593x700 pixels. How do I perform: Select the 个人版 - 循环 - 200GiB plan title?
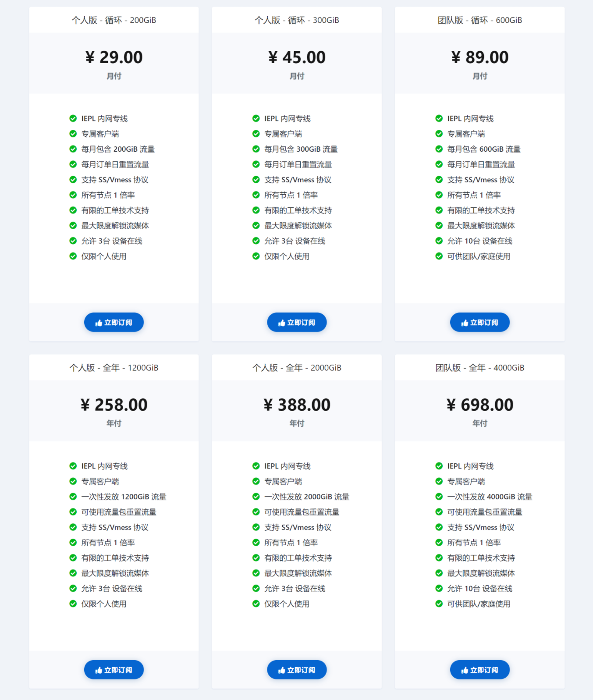[x=114, y=20]
